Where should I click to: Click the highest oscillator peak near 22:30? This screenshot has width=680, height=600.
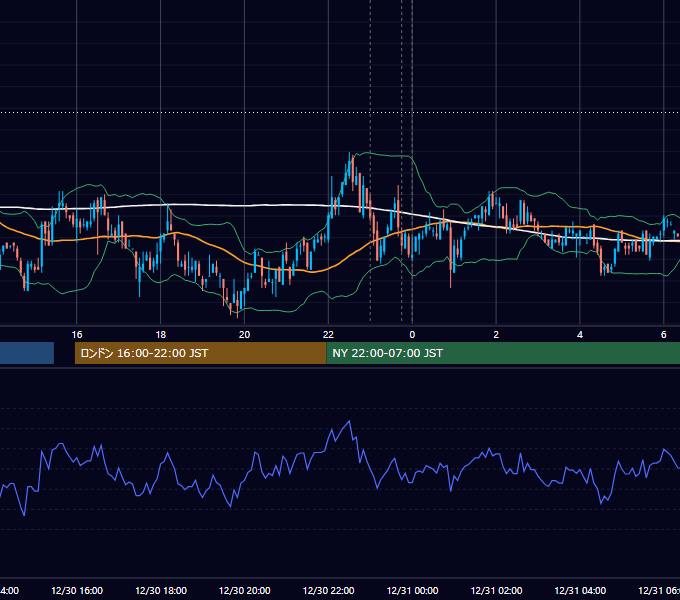350,421
